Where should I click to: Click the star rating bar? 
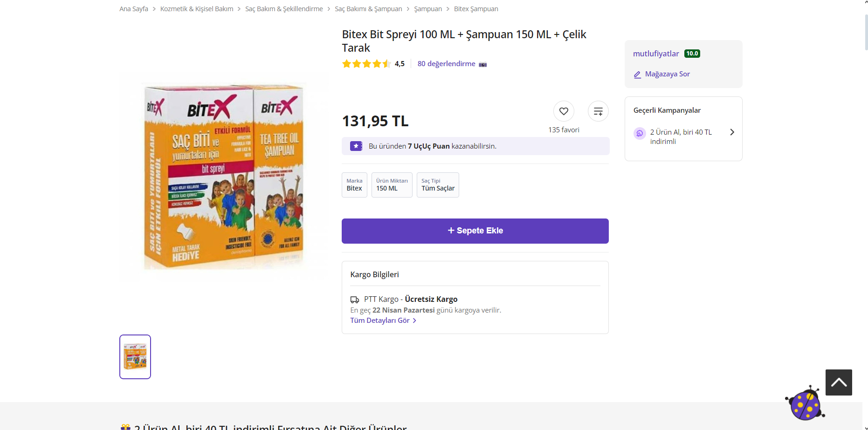tap(366, 64)
